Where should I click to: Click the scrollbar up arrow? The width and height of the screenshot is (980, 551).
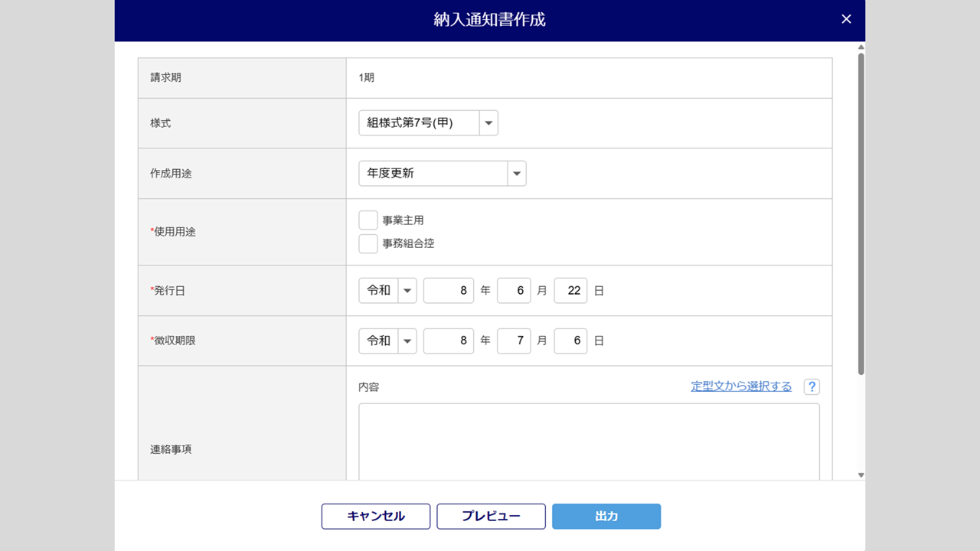tap(861, 47)
